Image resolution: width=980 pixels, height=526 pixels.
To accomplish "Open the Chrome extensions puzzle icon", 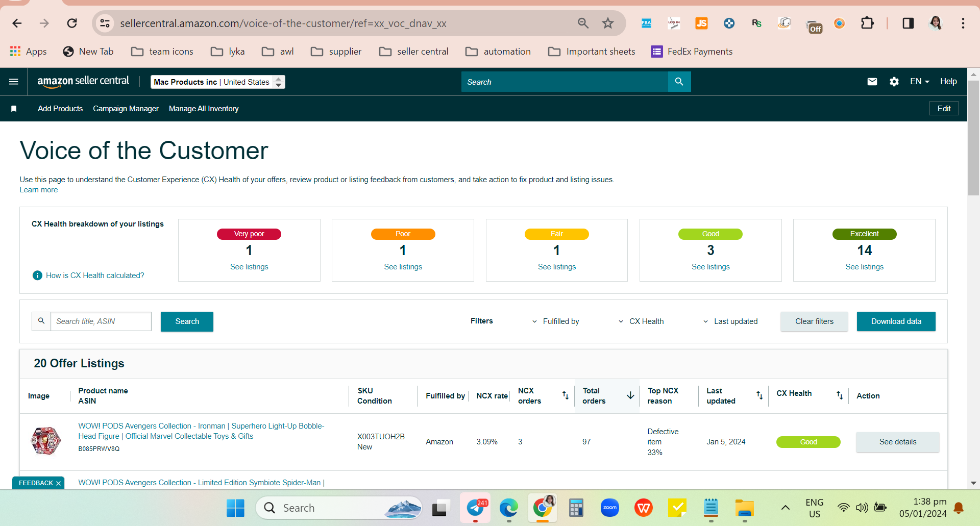I will [x=867, y=23].
